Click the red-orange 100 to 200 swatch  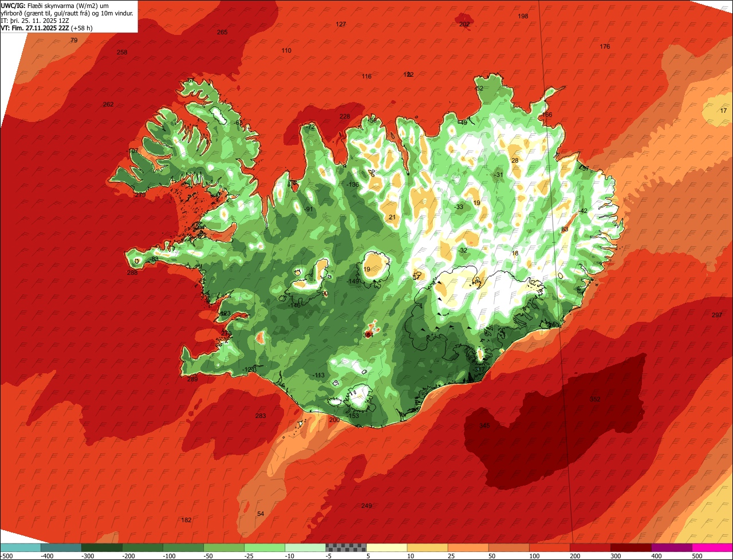pos(550,548)
